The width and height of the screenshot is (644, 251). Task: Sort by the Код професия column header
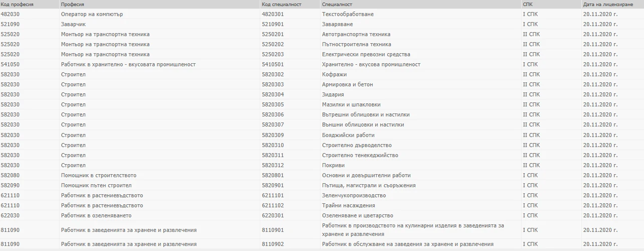click(17, 4)
